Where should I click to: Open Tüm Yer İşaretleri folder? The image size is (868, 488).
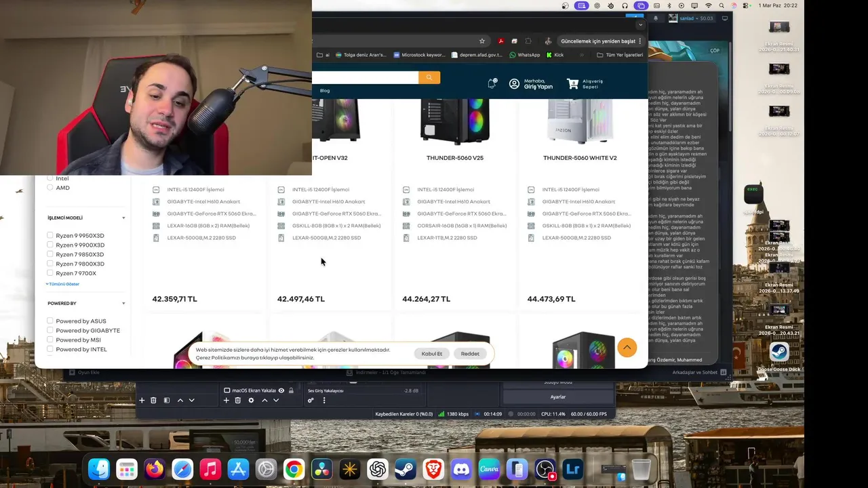pyautogui.click(x=620, y=55)
